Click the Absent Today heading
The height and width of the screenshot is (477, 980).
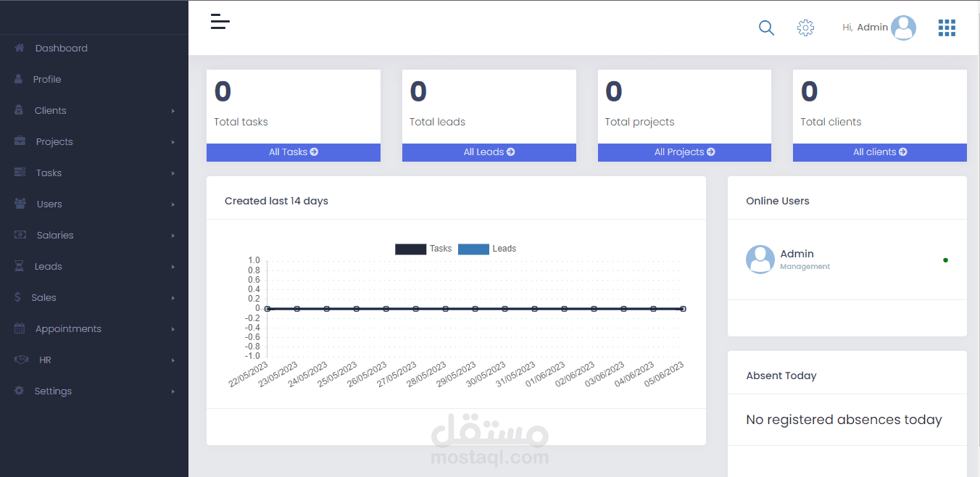781,376
